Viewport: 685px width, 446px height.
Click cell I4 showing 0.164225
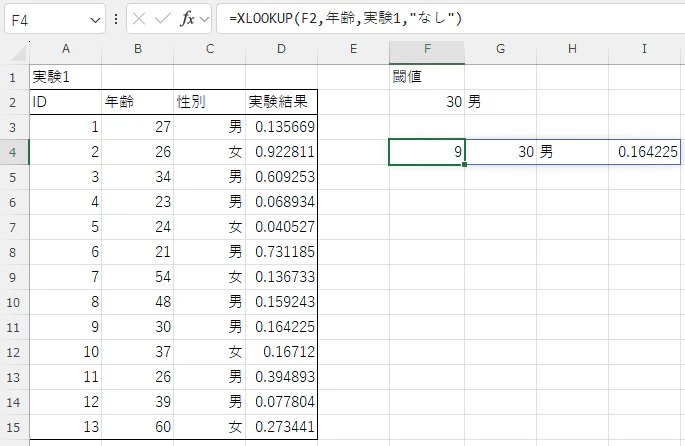pos(644,152)
